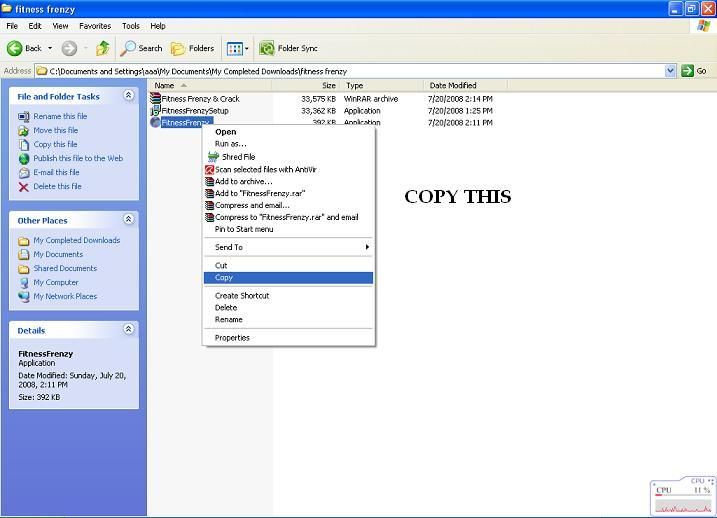Image resolution: width=717 pixels, height=518 pixels.
Task: Collapse the File and Folder Tasks panel
Action: pyautogui.click(x=128, y=96)
